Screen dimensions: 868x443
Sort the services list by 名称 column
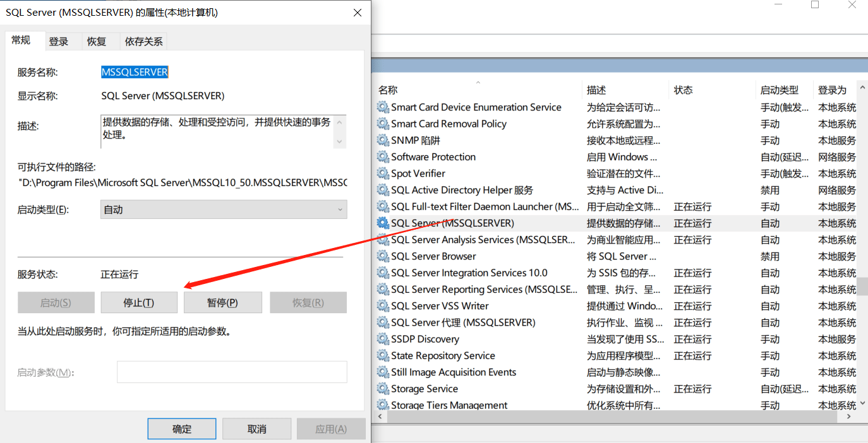[388, 90]
